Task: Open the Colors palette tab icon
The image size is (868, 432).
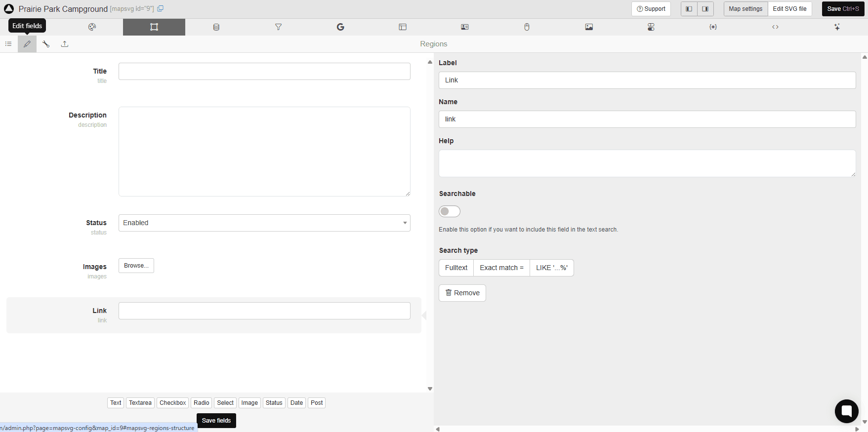Action: [92, 27]
